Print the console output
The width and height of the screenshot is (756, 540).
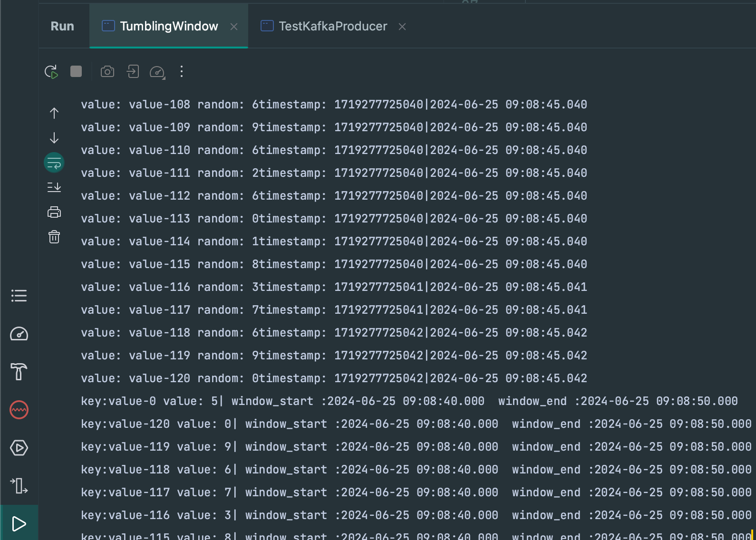(x=54, y=212)
